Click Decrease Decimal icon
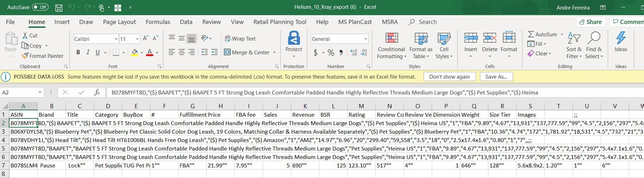The image size is (644, 178). (364, 53)
